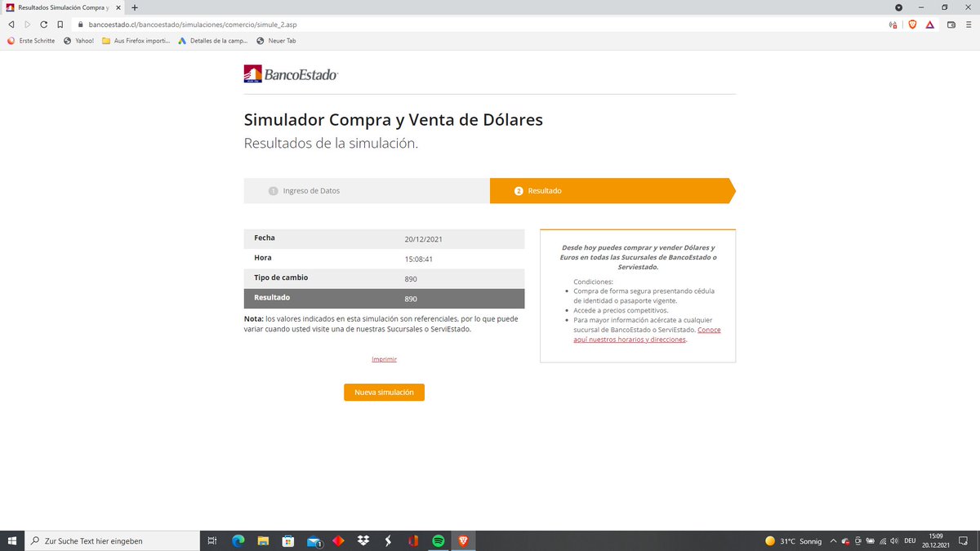Open the taskbar clock and date
The height and width of the screenshot is (551, 980).
pos(935,540)
